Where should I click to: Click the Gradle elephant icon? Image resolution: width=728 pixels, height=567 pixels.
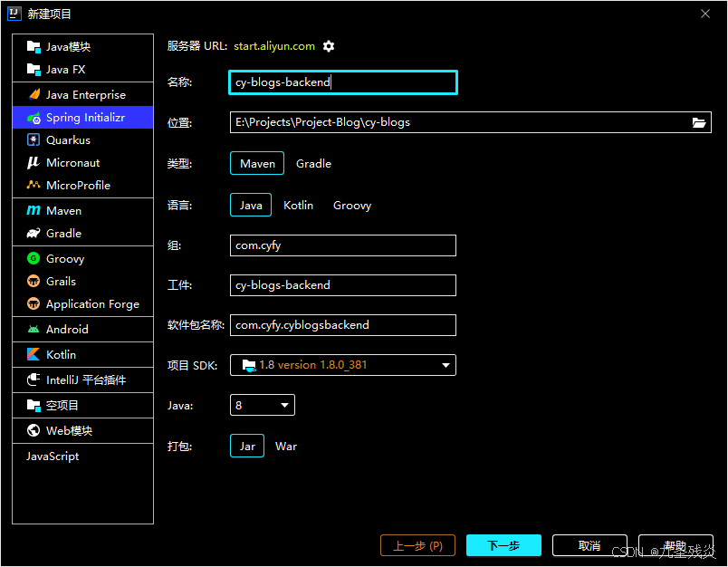pos(34,233)
